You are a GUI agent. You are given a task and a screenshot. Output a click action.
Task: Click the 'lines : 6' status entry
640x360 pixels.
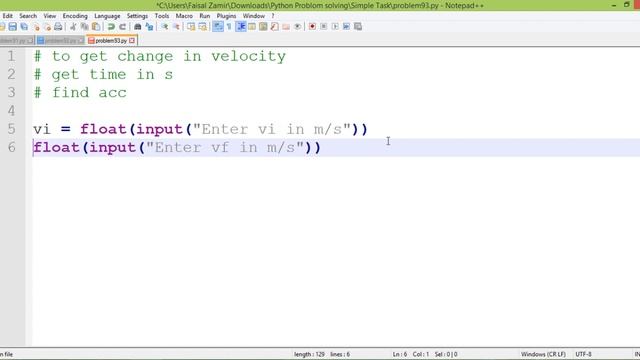(x=340, y=354)
